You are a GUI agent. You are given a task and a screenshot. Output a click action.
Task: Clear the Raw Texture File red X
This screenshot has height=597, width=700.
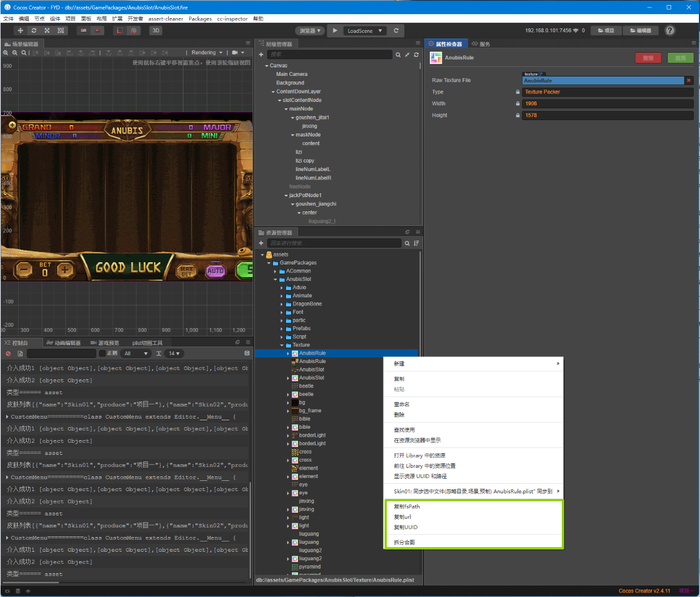(x=689, y=80)
